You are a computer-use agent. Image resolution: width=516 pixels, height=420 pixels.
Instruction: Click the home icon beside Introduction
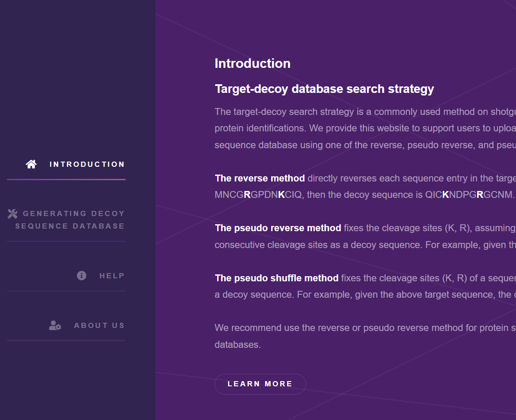coord(31,164)
